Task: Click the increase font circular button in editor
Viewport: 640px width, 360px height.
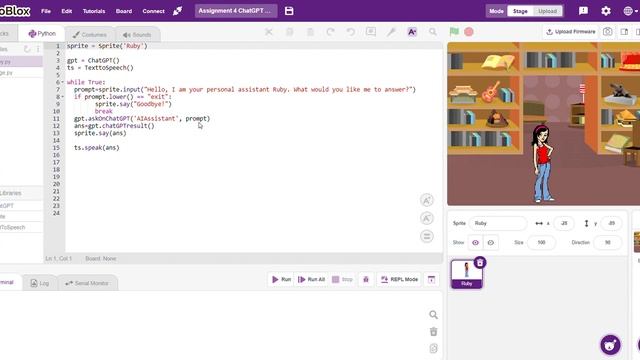Action: [x=427, y=200]
